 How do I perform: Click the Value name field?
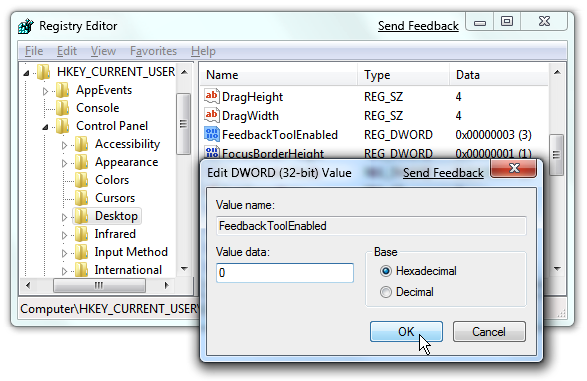tap(371, 226)
